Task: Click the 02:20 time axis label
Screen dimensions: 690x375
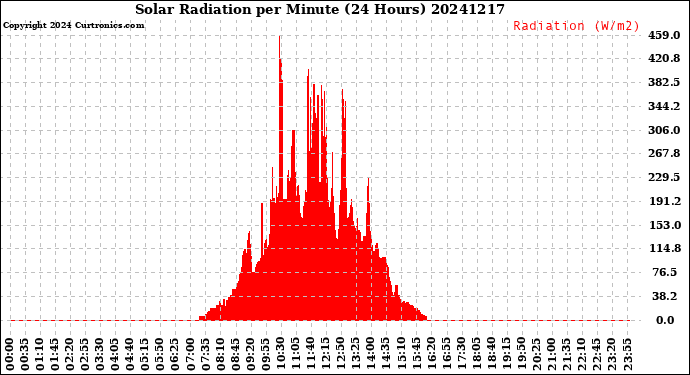Action: click(70, 355)
